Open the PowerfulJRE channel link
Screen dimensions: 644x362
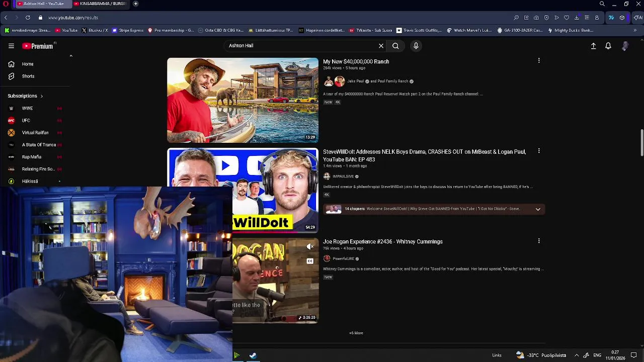[x=343, y=259]
